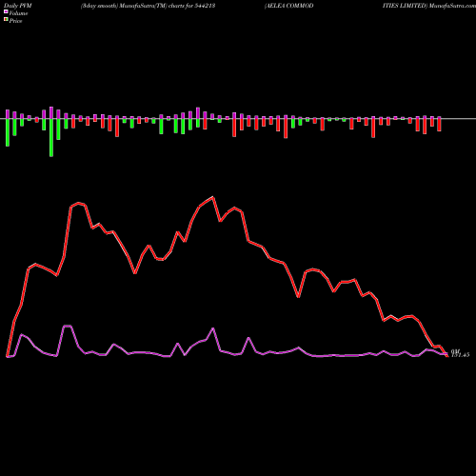Click the tallest green volume bar
Viewport: 476px width, 476px height.
click(51, 137)
